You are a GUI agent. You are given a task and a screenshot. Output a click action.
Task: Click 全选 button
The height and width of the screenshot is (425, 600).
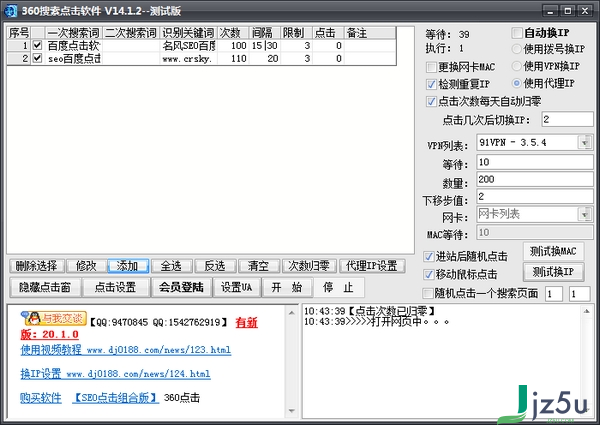coord(171,266)
